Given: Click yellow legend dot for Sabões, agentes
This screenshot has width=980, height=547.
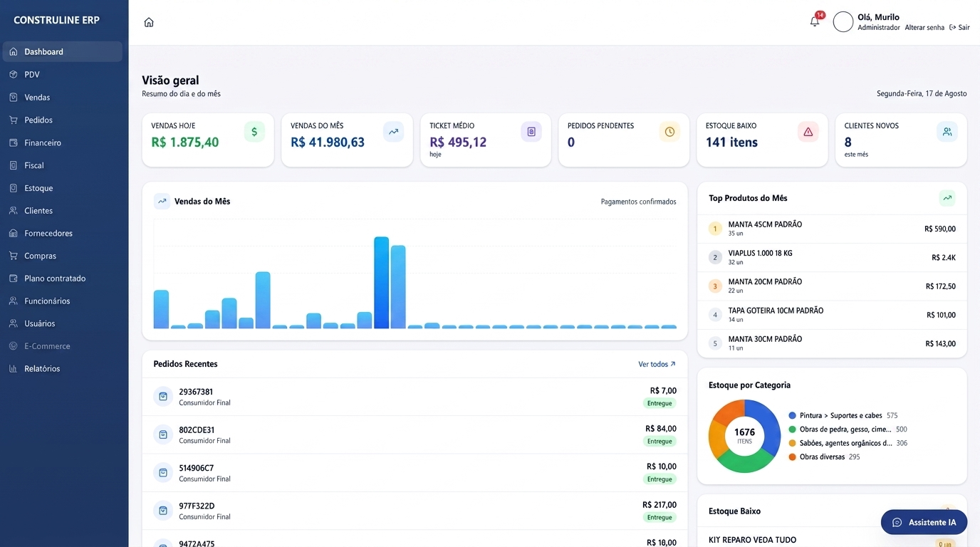Looking at the screenshot, I should pos(793,443).
